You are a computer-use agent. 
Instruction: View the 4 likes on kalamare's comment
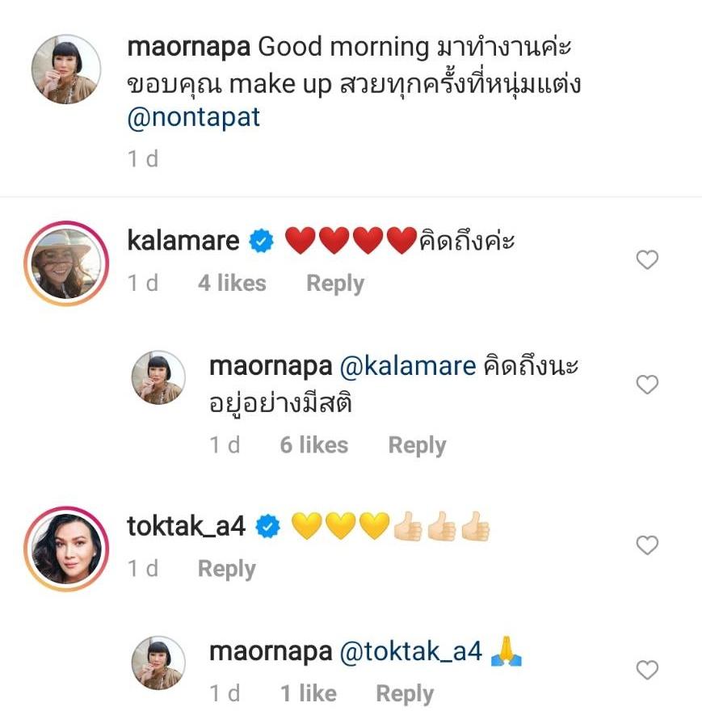tap(232, 284)
